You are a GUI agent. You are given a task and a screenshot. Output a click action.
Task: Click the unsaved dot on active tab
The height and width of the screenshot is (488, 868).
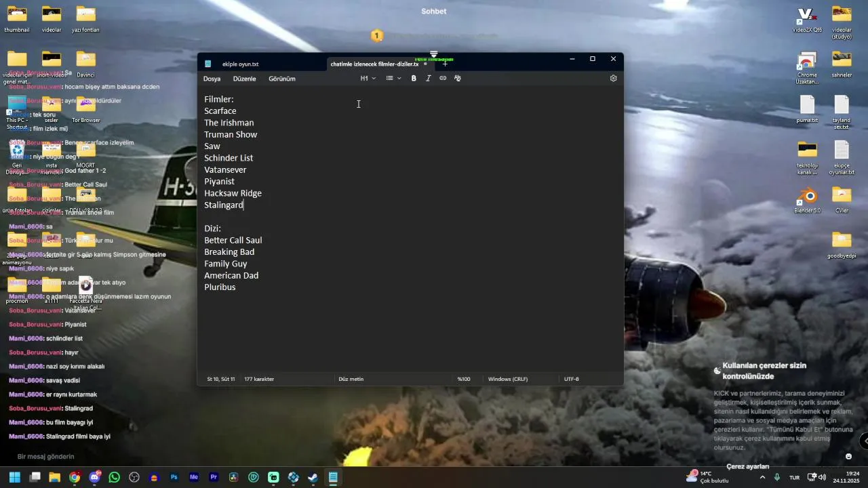click(426, 64)
